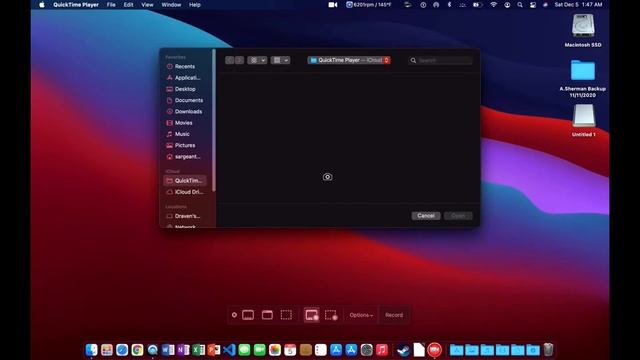Open the Trash in the Dock
The image size is (640, 360).
point(548,350)
